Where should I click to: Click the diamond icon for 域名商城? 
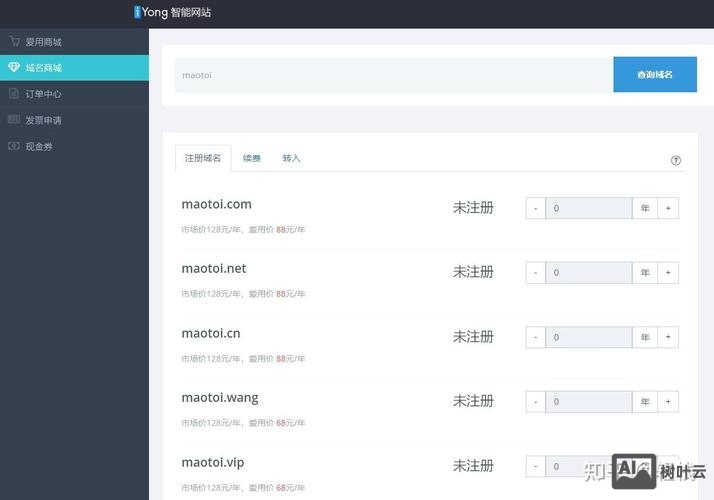click(x=14, y=68)
